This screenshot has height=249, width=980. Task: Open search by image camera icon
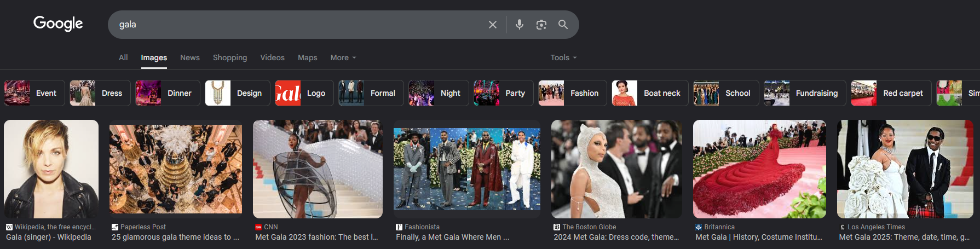coord(541,25)
